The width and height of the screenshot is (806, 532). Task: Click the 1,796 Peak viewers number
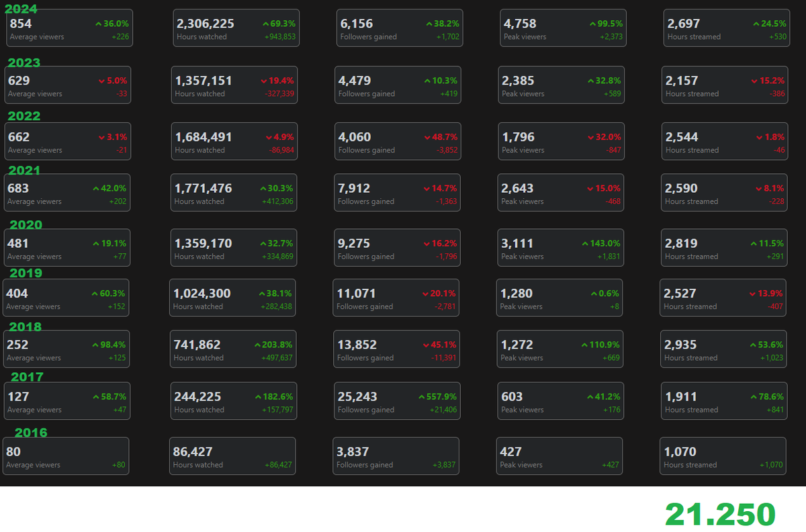pyautogui.click(x=518, y=137)
